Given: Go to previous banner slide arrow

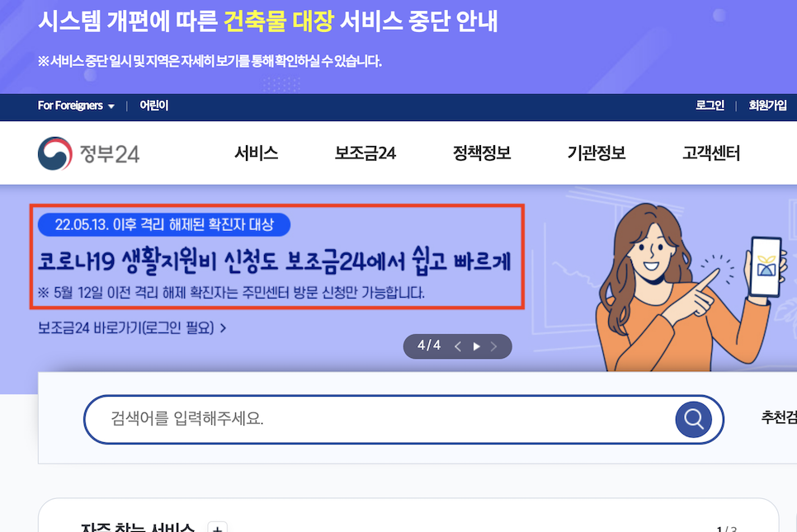Looking at the screenshot, I should (x=457, y=346).
